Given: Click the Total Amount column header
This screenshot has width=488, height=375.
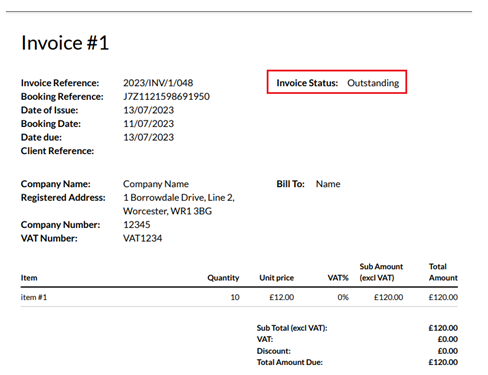Looking at the screenshot, I should click(443, 272).
